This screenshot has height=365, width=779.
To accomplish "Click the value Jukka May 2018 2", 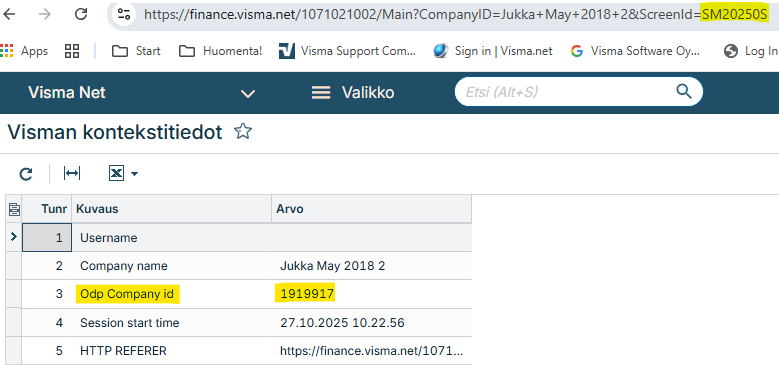I will (332, 266).
